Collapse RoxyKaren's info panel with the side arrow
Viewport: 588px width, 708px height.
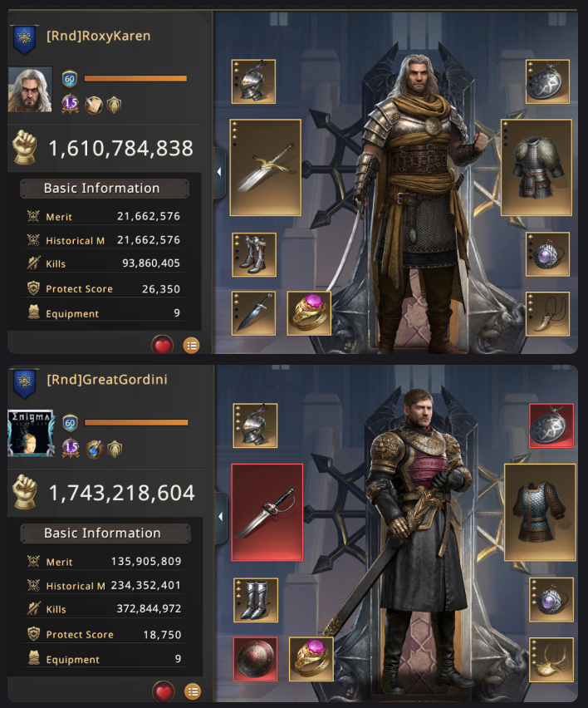point(219,171)
